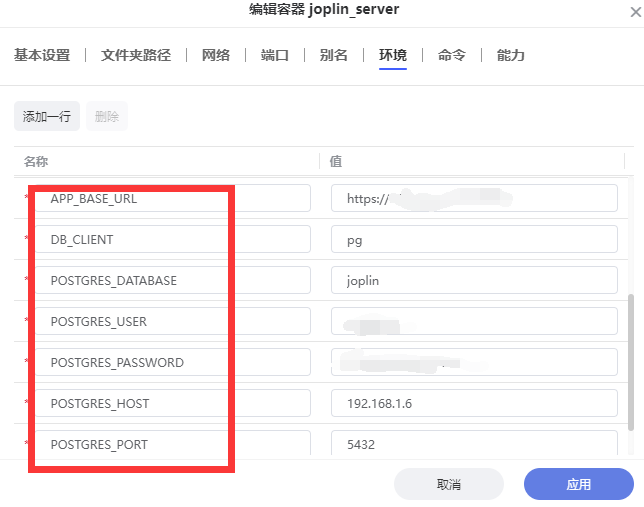The image size is (644, 507).
Task: Click the POSTGRES_PASSWORD value field
Action: (474, 362)
